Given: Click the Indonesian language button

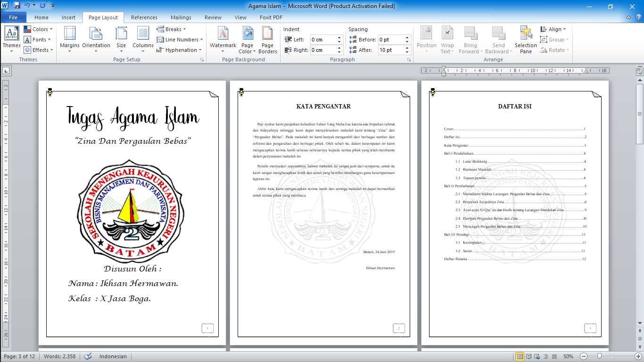Looking at the screenshot, I should tap(113, 357).
